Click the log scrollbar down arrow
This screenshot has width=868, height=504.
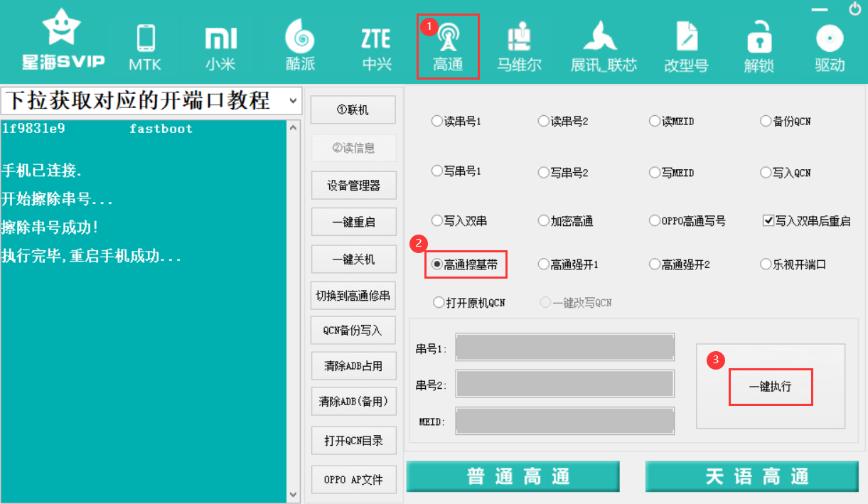[x=294, y=494]
